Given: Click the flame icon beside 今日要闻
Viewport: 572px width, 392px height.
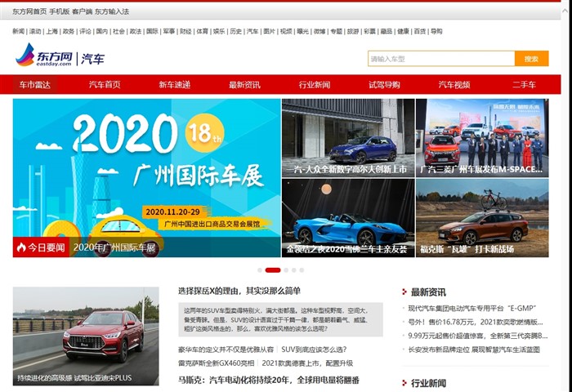Looking at the screenshot, I should (21, 247).
